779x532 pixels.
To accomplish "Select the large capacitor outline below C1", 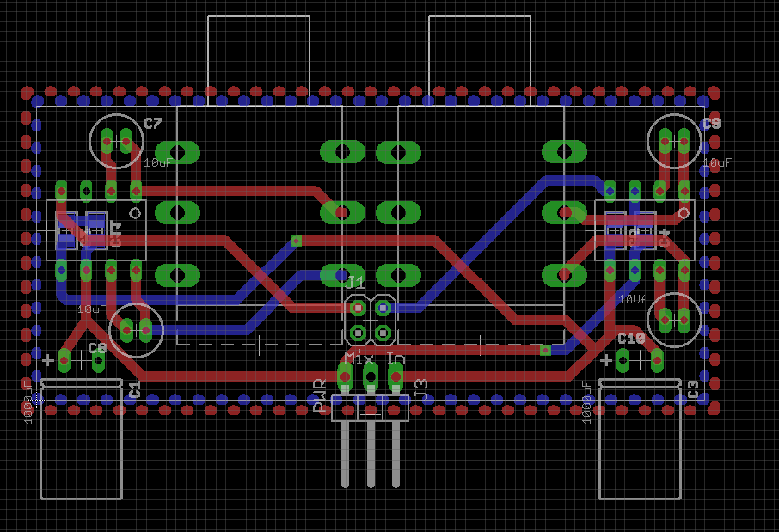I will [x=81, y=497].
